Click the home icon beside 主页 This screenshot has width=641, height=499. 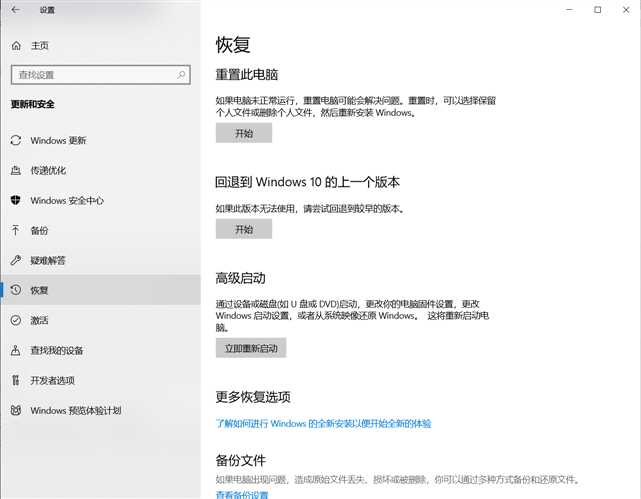(x=16, y=45)
